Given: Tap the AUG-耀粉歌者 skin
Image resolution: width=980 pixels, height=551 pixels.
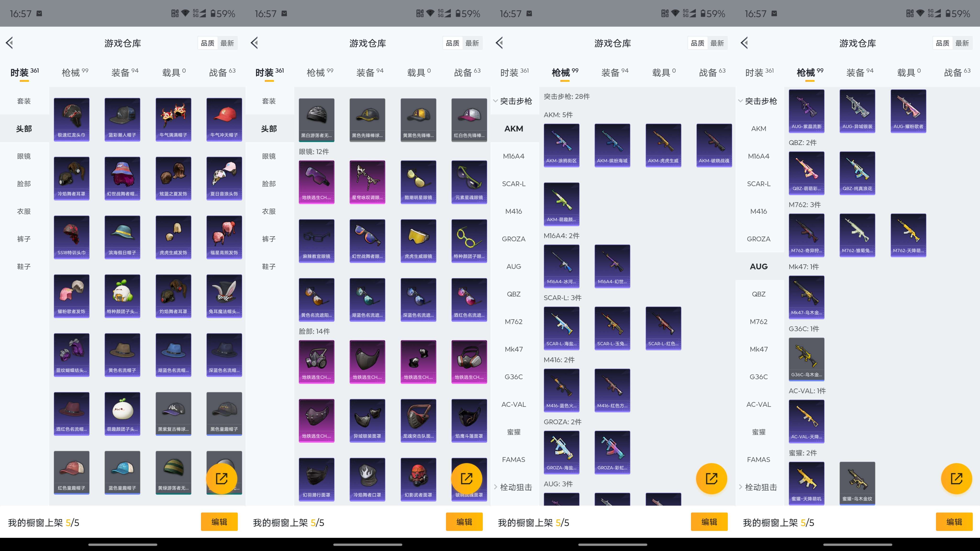Looking at the screenshot, I should point(908,111).
